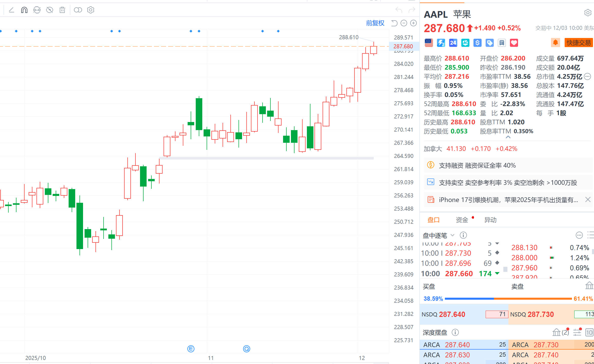Viewport: 594px width, 364px height.
Task: Dismiss the iPhone 17 news banner
Action: (x=588, y=199)
